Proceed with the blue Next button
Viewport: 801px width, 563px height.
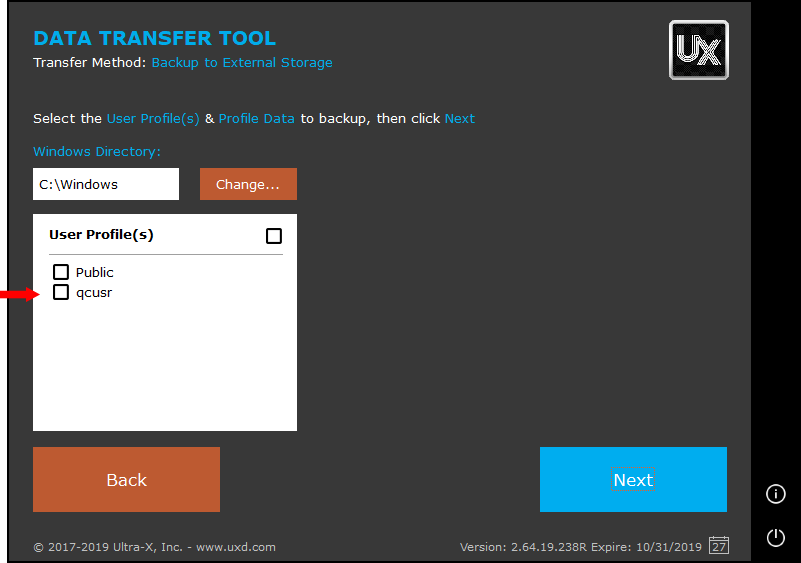tap(633, 480)
